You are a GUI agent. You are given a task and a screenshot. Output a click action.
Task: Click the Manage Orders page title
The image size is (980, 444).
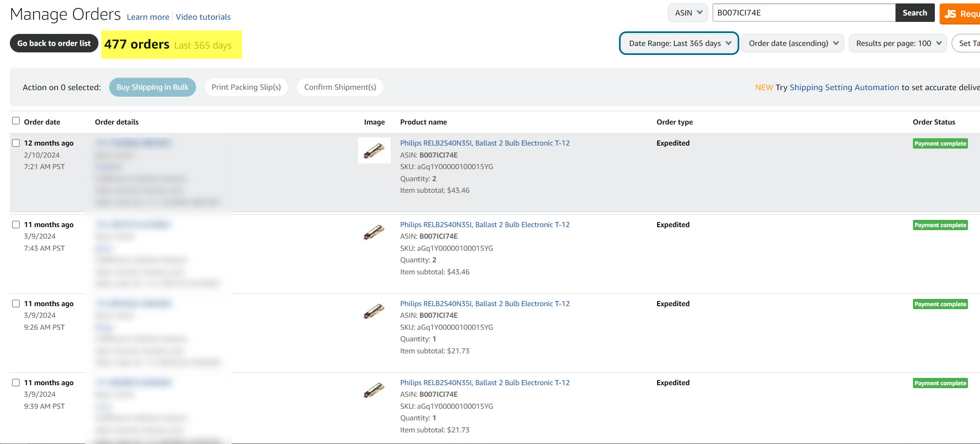[x=65, y=14]
